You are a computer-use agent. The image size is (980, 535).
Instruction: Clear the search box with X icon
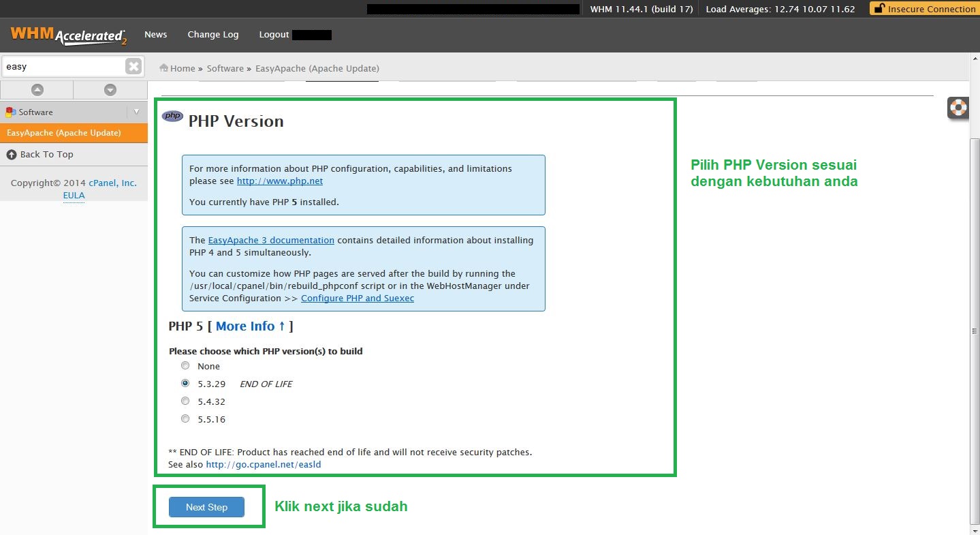coord(133,66)
